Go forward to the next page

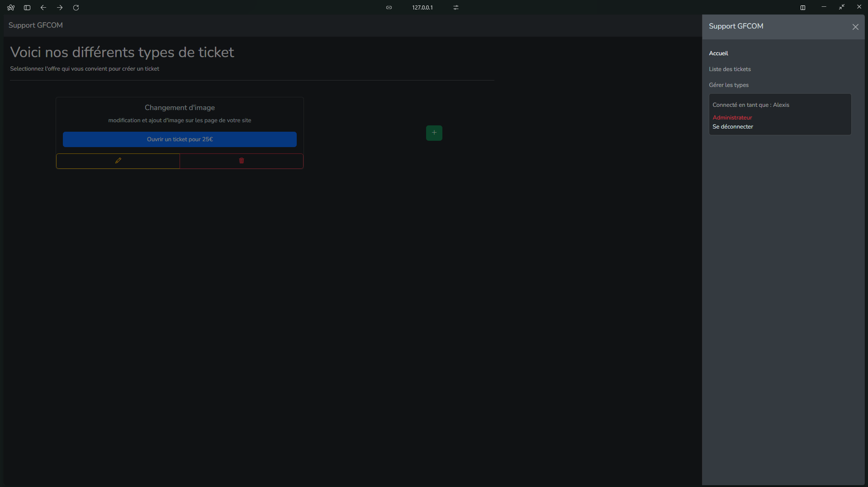point(60,8)
